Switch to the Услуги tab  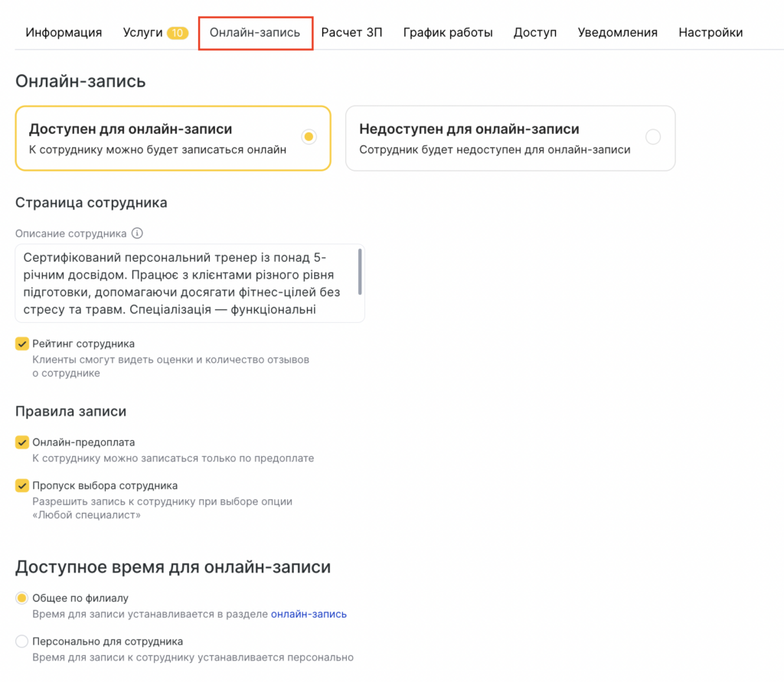tap(143, 33)
